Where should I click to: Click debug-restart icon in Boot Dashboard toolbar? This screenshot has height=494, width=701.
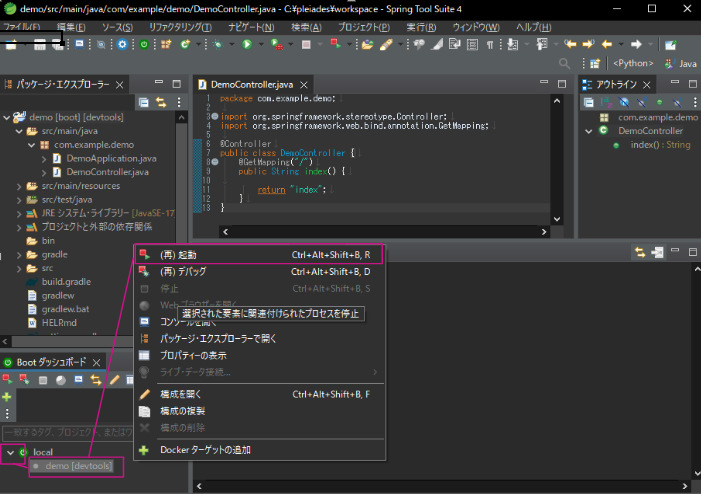(x=24, y=380)
